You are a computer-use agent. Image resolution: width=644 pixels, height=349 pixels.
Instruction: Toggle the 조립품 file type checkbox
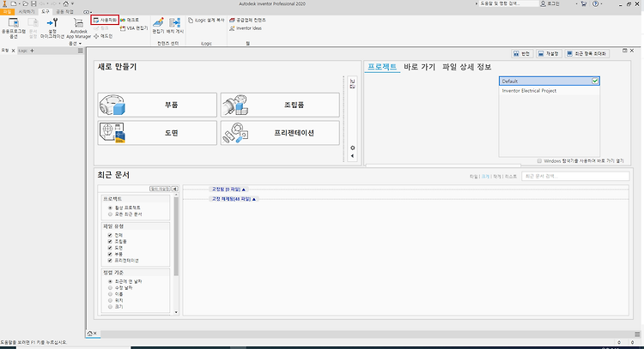coord(110,242)
